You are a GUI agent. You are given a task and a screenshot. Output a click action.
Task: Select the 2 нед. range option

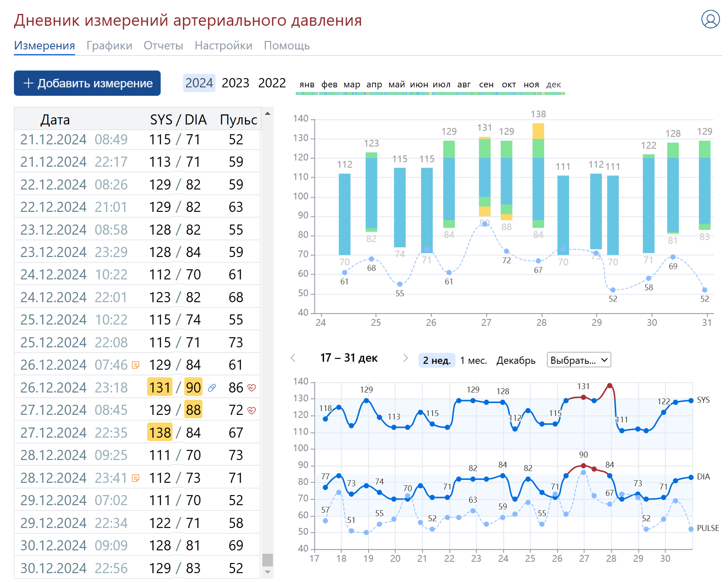(x=437, y=360)
